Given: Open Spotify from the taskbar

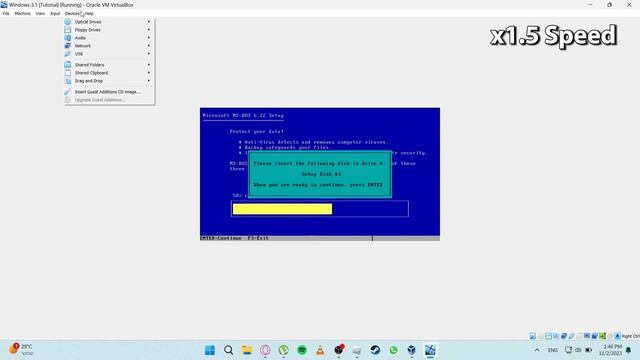Looking at the screenshot, I should [302, 350].
